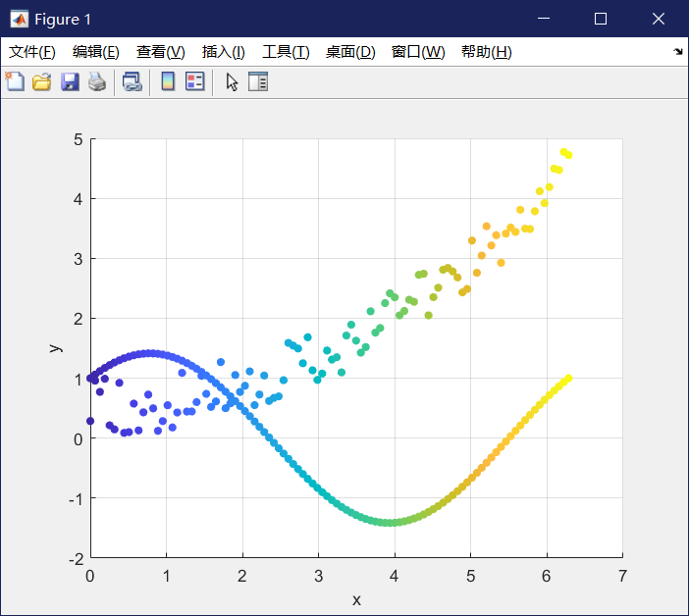The image size is (689, 616).
Task: Open the 编辑(E) menu
Action: click(x=96, y=52)
